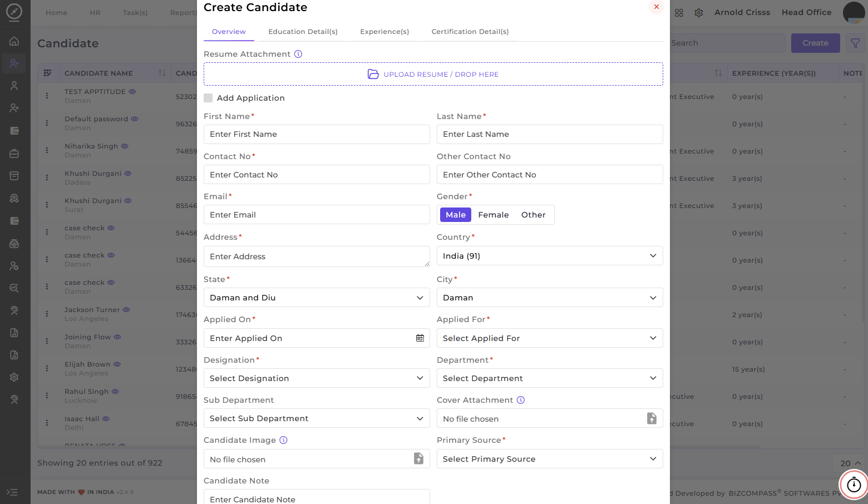Open the sidebar settings gear icon

pyautogui.click(x=14, y=377)
